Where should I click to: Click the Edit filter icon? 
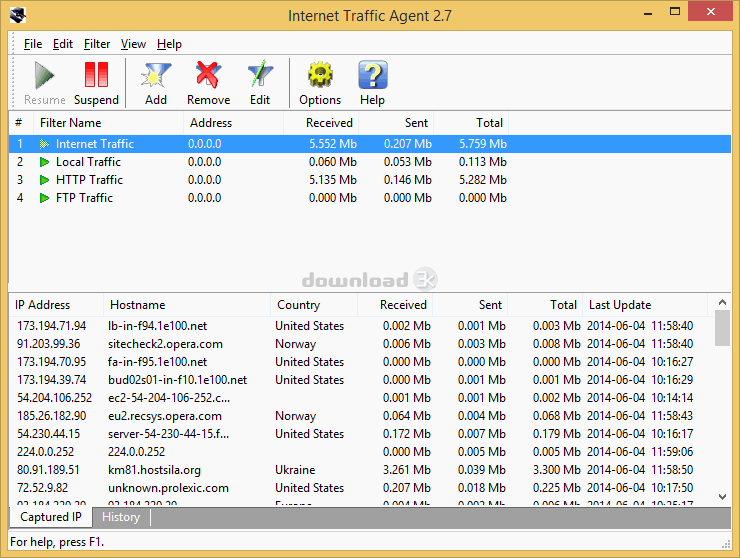pos(260,74)
